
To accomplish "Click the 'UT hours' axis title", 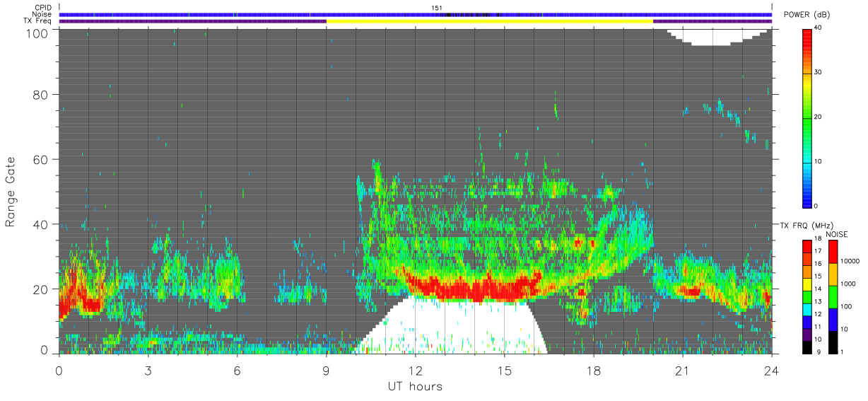I will pyautogui.click(x=415, y=386).
